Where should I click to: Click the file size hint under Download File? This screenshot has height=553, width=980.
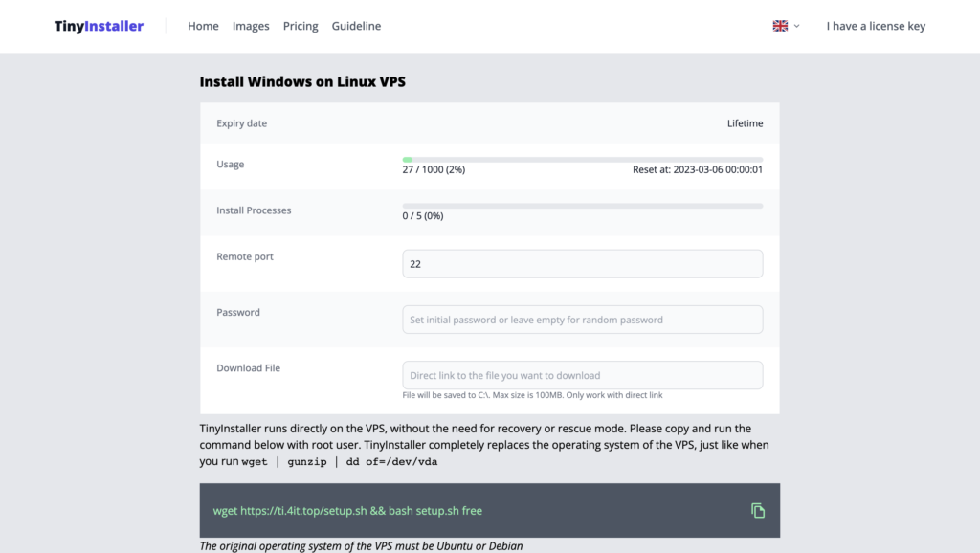click(x=532, y=395)
